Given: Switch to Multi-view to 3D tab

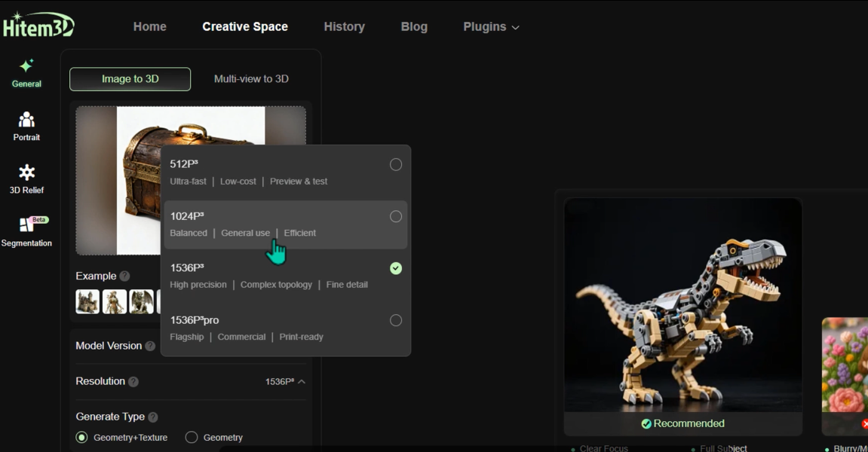Looking at the screenshot, I should (251, 79).
